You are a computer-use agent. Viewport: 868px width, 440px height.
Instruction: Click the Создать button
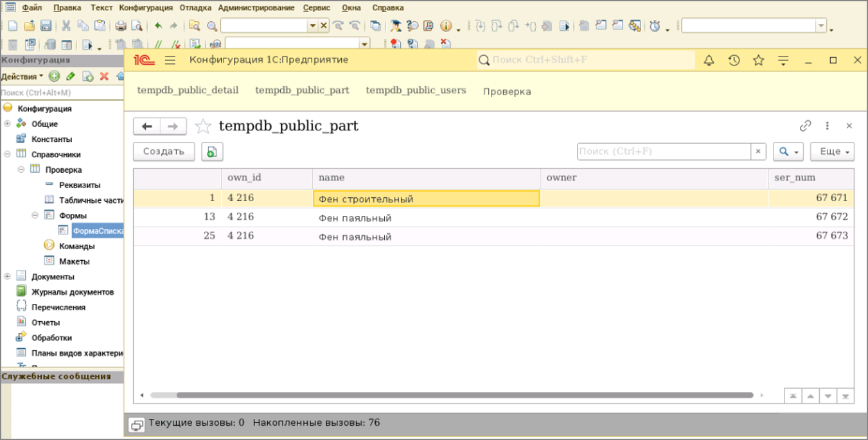click(164, 152)
